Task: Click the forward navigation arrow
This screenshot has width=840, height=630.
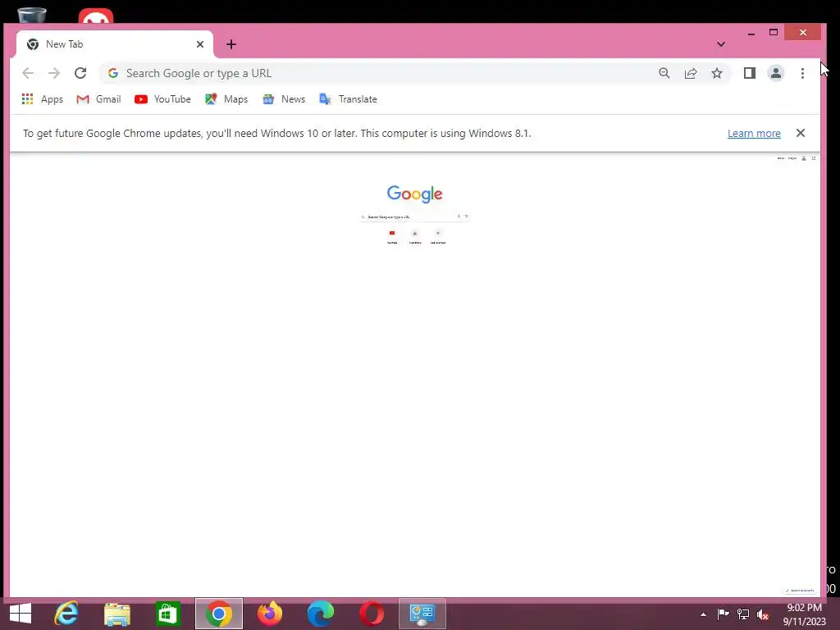Action: [54, 73]
